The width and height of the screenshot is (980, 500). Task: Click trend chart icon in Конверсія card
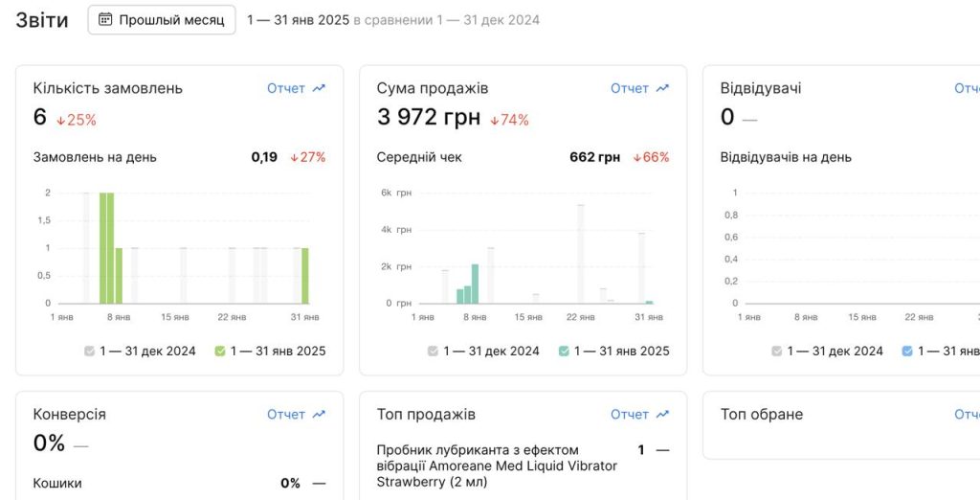(319, 414)
